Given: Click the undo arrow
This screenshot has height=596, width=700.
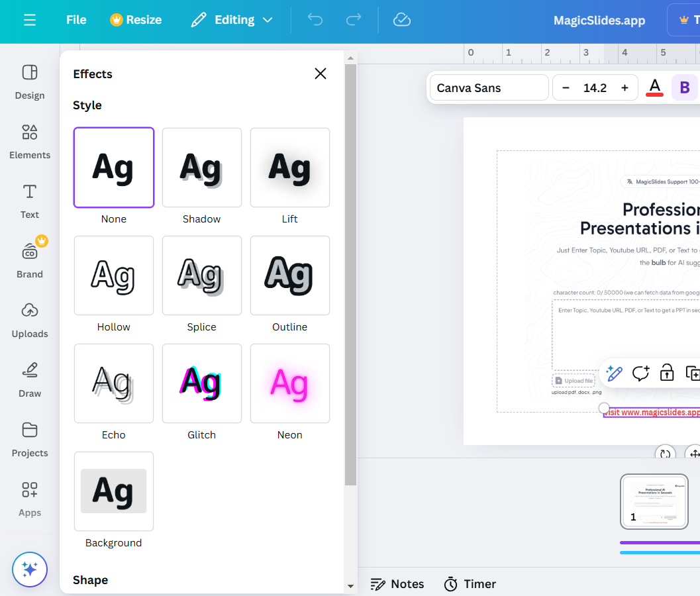Looking at the screenshot, I should click(x=315, y=20).
